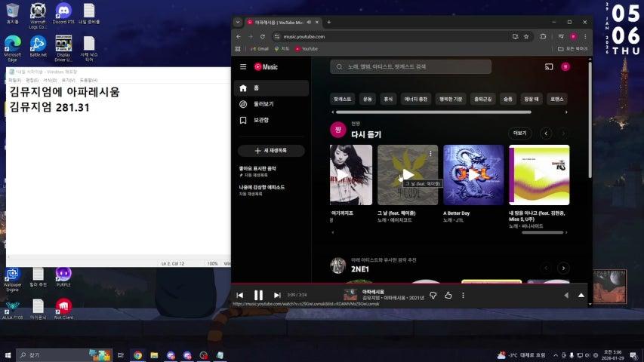Create a new playlist with 새 재생목록
Screen dimensions: 644x362
pyautogui.click(x=271, y=151)
